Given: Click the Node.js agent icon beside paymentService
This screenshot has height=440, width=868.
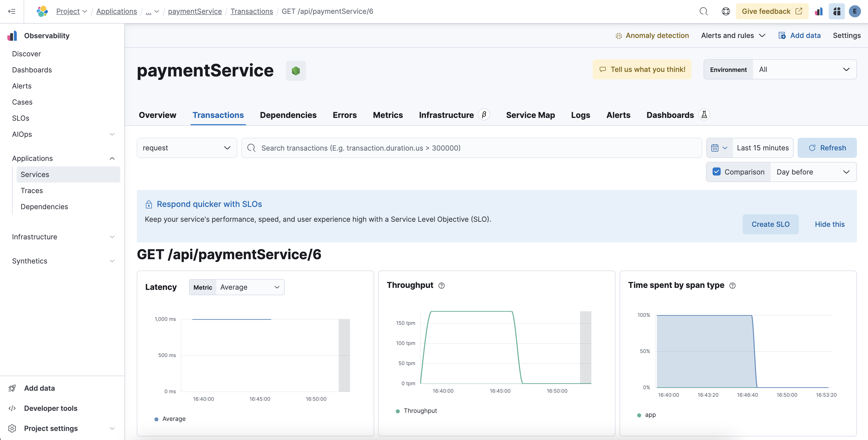Looking at the screenshot, I should point(296,71).
